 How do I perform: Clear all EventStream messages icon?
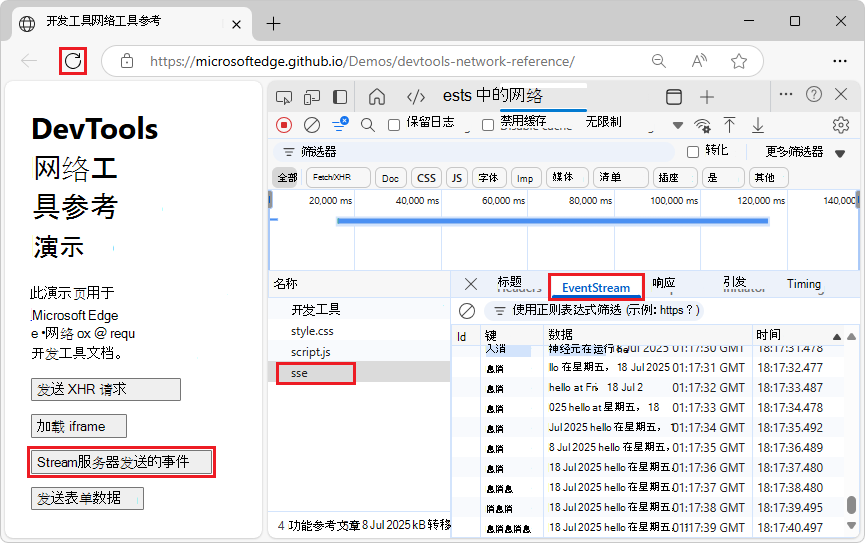[467, 311]
